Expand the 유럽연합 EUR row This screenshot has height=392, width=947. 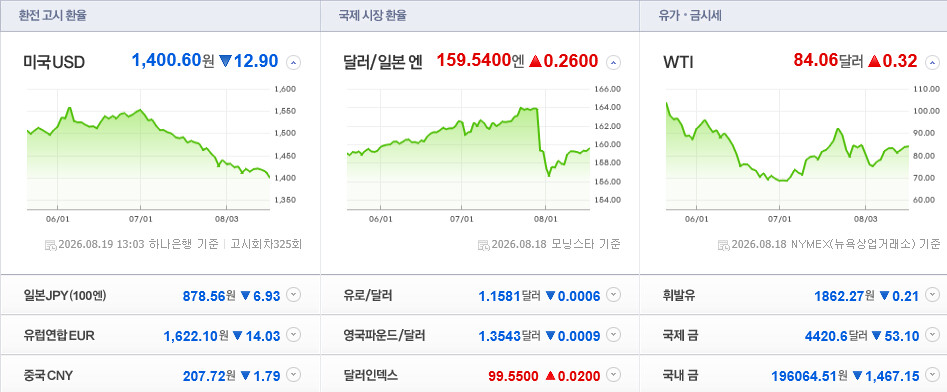pyautogui.click(x=293, y=335)
